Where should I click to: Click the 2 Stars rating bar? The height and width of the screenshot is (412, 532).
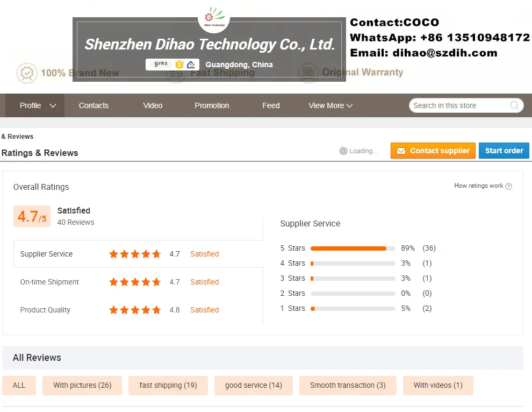pyautogui.click(x=353, y=294)
